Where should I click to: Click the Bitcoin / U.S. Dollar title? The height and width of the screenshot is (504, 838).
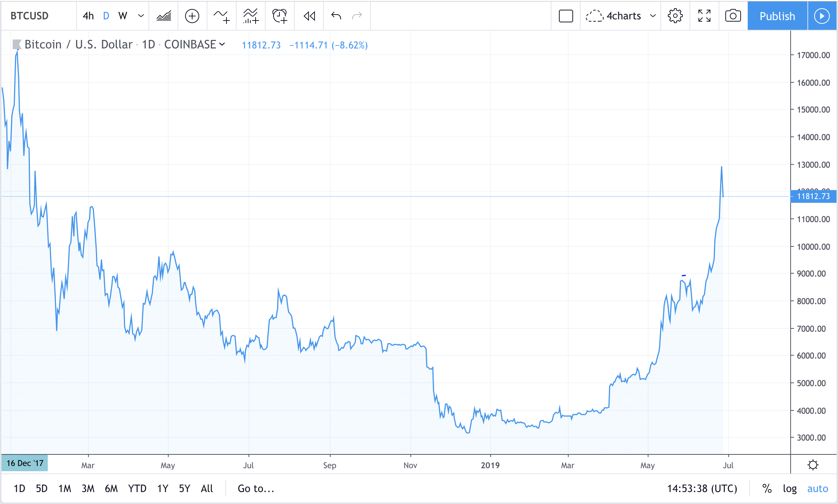[78, 44]
